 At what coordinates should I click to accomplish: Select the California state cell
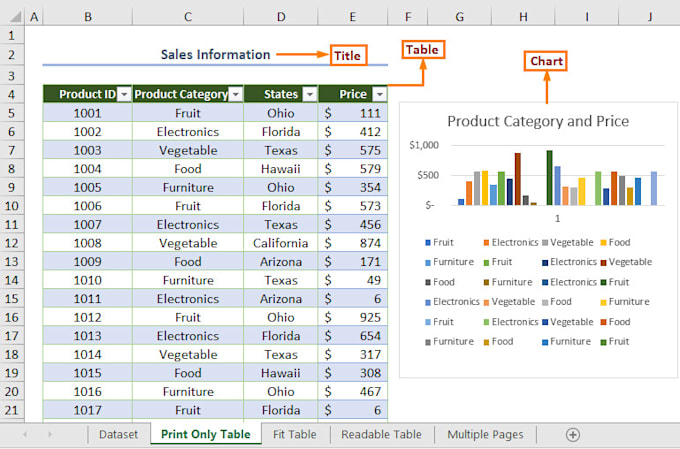[x=281, y=243]
